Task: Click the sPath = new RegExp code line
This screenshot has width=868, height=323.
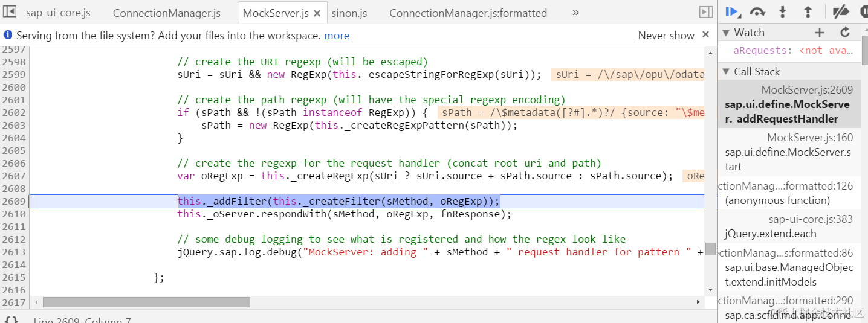Action: click(359, 126)
